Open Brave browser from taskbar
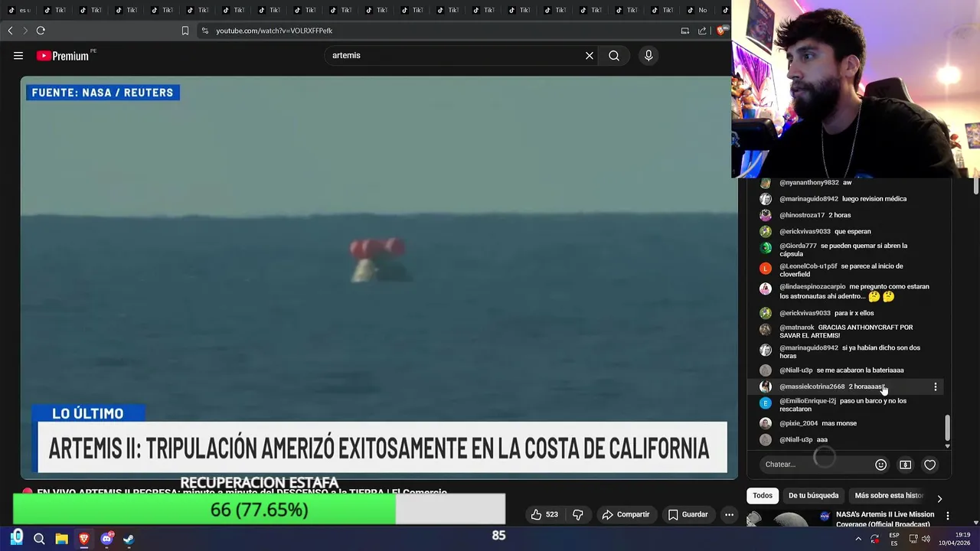 tap(84, 539)
